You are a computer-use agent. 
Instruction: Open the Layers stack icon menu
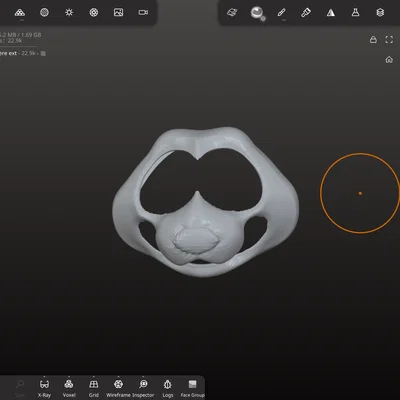380,13
